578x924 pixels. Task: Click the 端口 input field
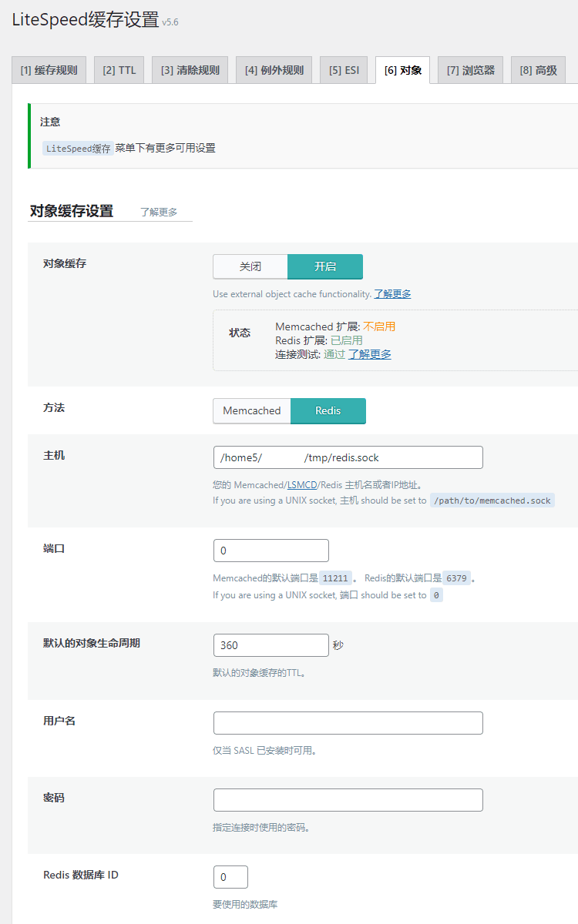click(x=271, y=551)
